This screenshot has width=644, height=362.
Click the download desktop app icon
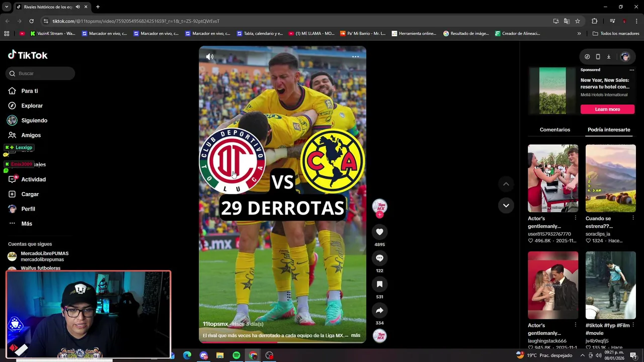[608, 57]
